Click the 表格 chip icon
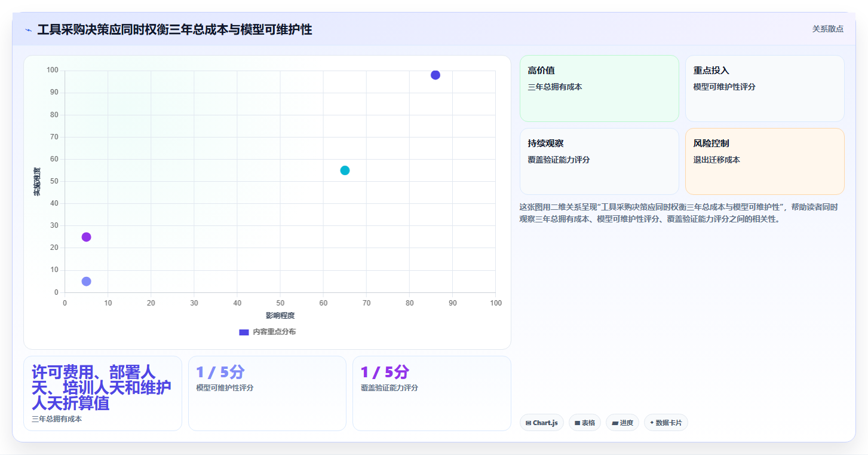The height and width of the screenshot is (455, 868). point(578,423)
